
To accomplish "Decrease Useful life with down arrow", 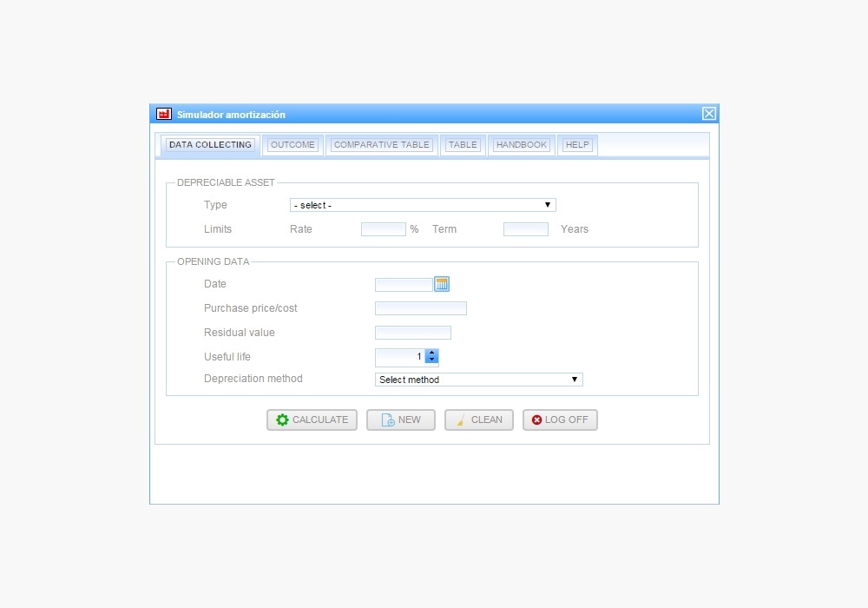I will 431,360.
